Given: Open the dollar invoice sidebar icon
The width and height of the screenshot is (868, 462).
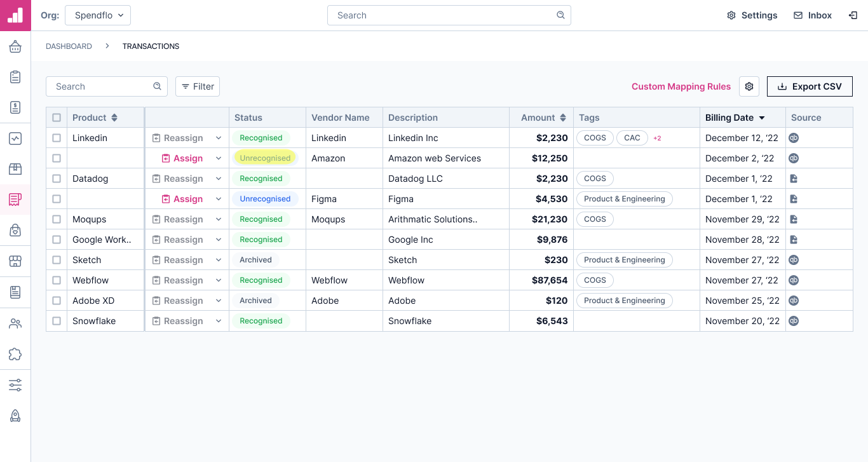Looking at the screenshot, I should (x=15, y=107).
